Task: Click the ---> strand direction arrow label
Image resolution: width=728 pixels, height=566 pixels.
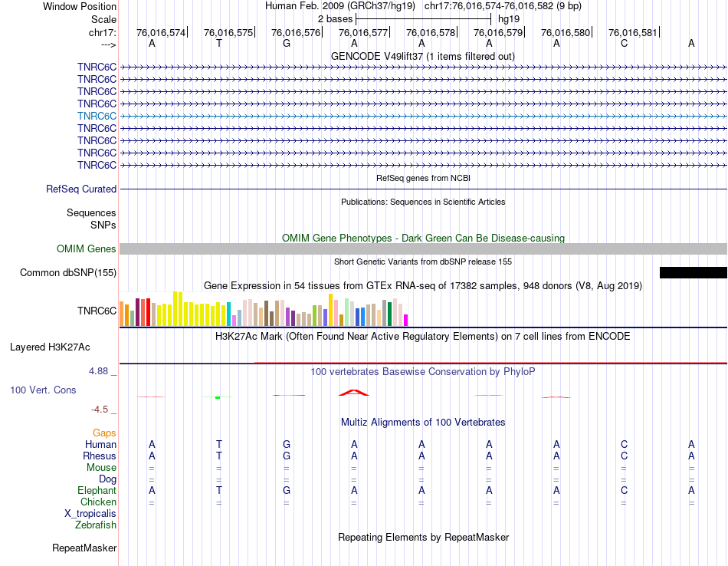Action: click(x=108, y=44)
